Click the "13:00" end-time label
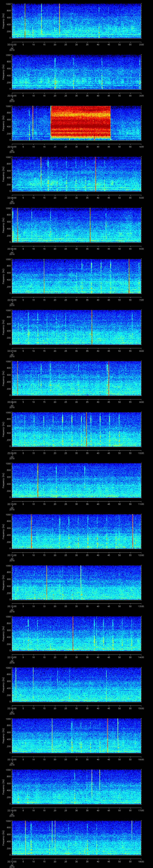The height and width of the screenshot is (868, 153). pos(141,606)
